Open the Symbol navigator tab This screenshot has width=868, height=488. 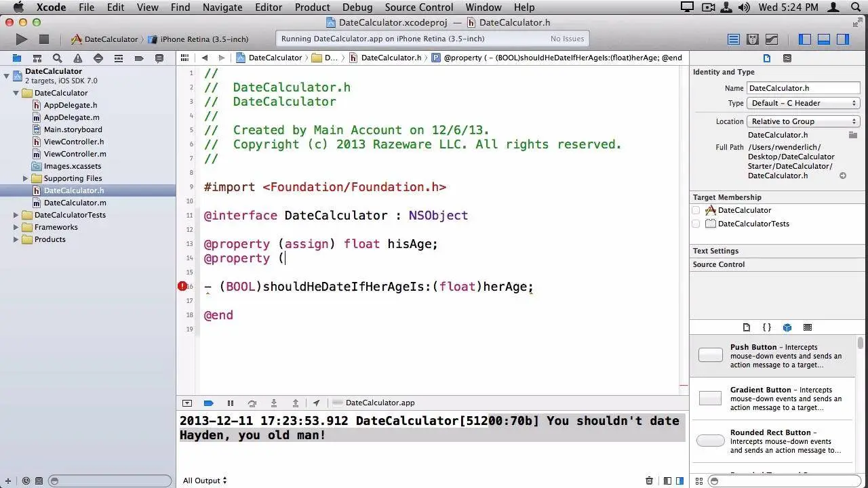coord(37,58)
